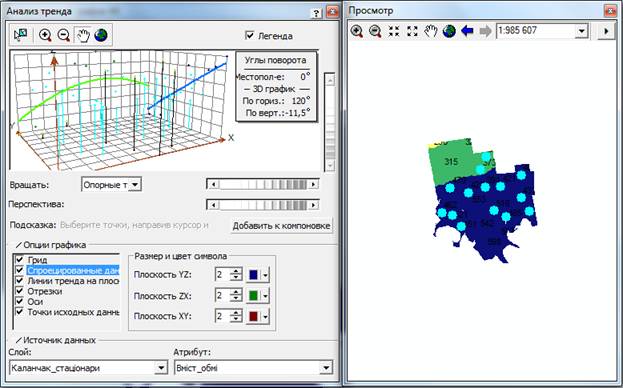This screenshot has width=623, height=388.
Task: Activate the Pan hand in Просмотр window
Action: click(431, 31)
